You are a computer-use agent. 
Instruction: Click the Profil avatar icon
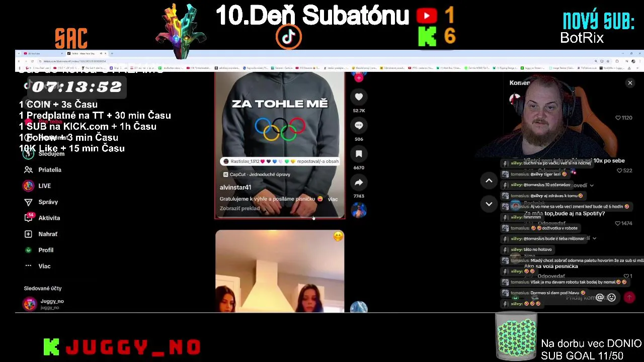coord(28,250)
